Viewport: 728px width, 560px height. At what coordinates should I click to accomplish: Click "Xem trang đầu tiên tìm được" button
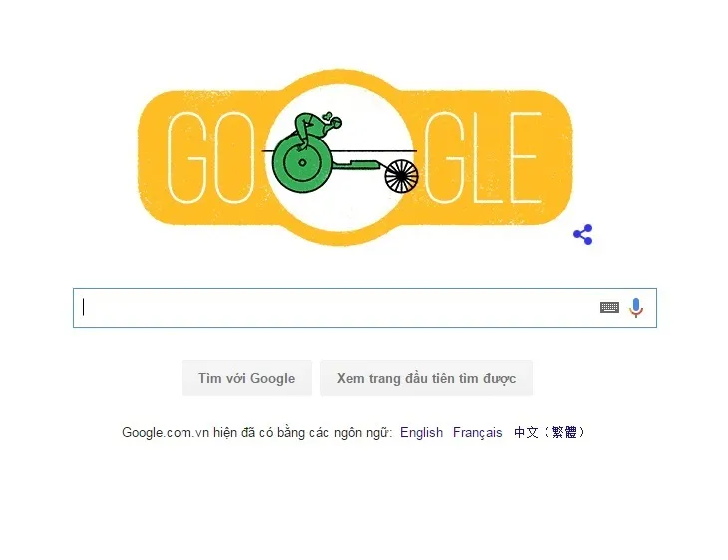pos(426,378)
